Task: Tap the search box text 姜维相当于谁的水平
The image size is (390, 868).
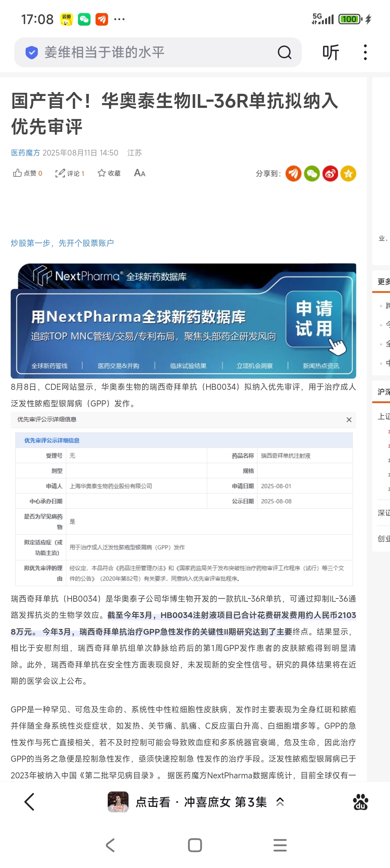Action: (x=104, y=52)
